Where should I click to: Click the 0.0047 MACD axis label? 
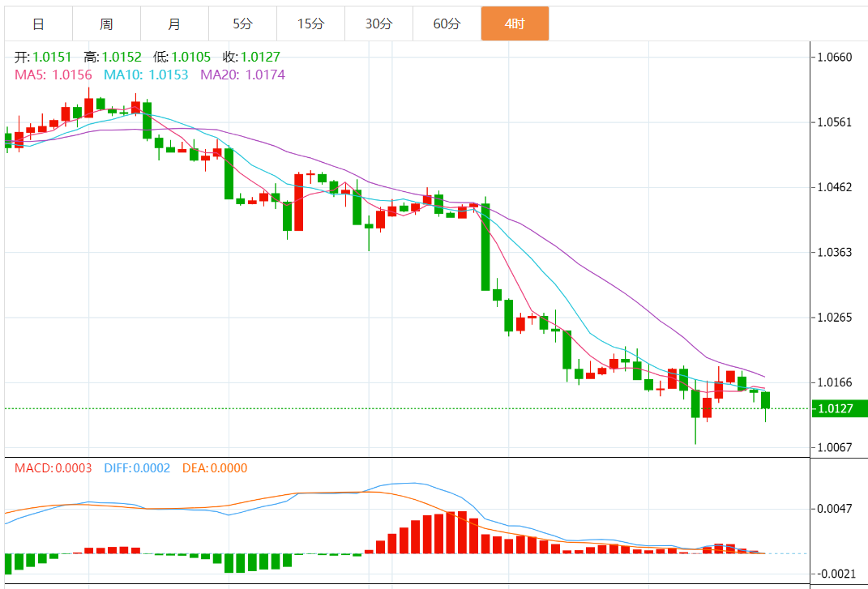[x=835, y=508]
